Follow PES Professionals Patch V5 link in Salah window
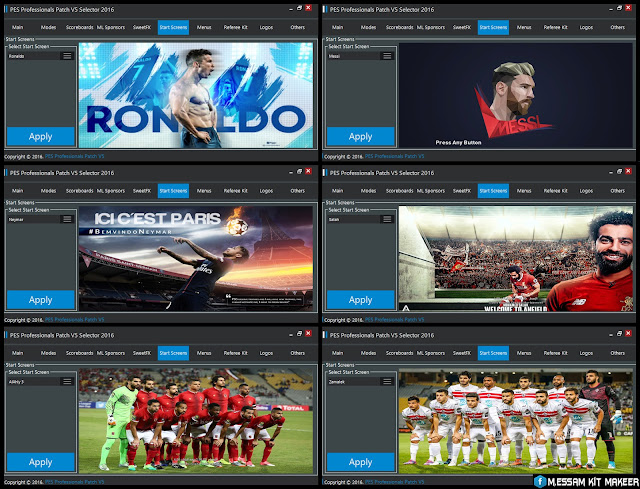 coord(394,320)
